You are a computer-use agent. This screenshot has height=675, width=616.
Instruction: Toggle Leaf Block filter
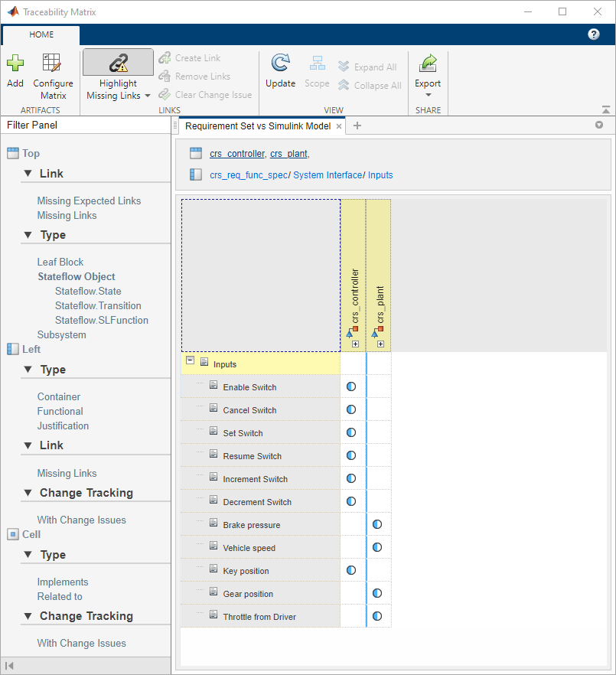point(60,262)
